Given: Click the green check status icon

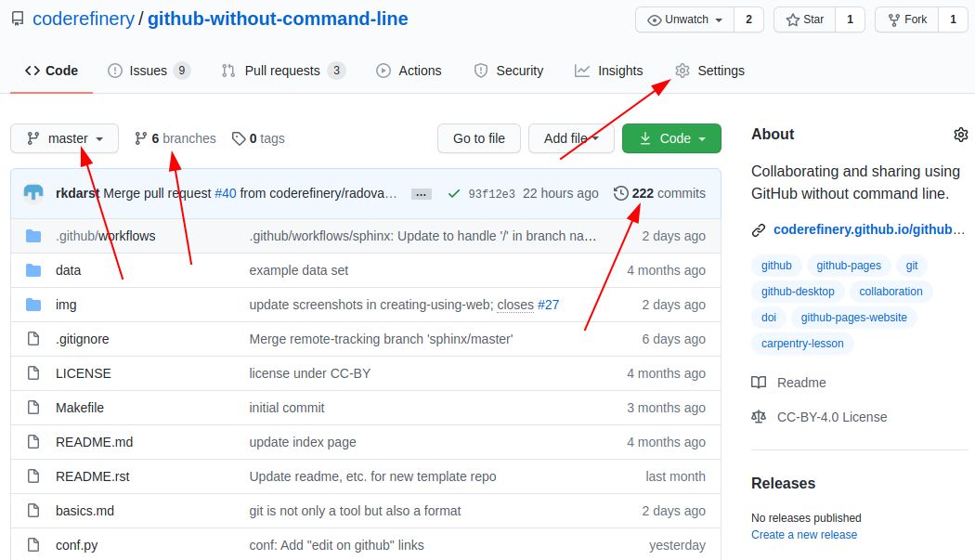Looking at the screenshot, I should (454, 193).
